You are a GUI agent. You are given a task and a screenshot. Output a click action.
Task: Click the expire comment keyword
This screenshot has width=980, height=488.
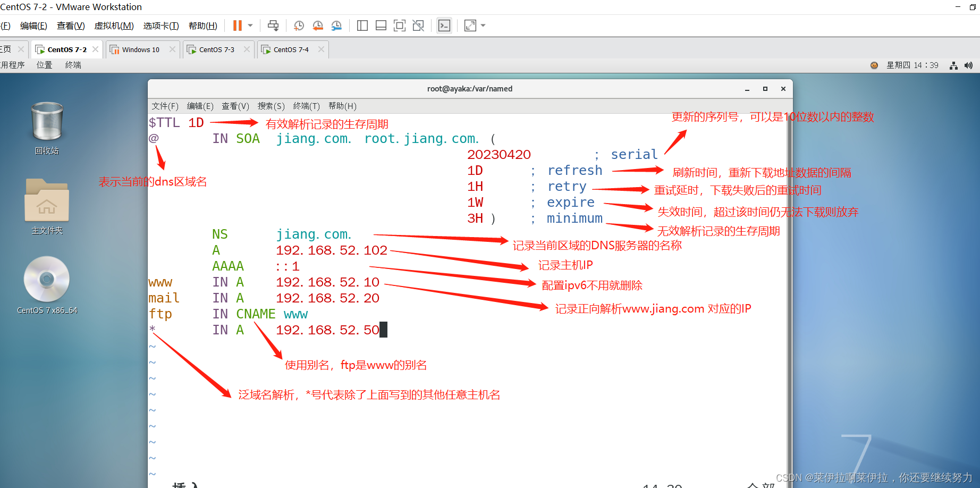tap(571, 203)
